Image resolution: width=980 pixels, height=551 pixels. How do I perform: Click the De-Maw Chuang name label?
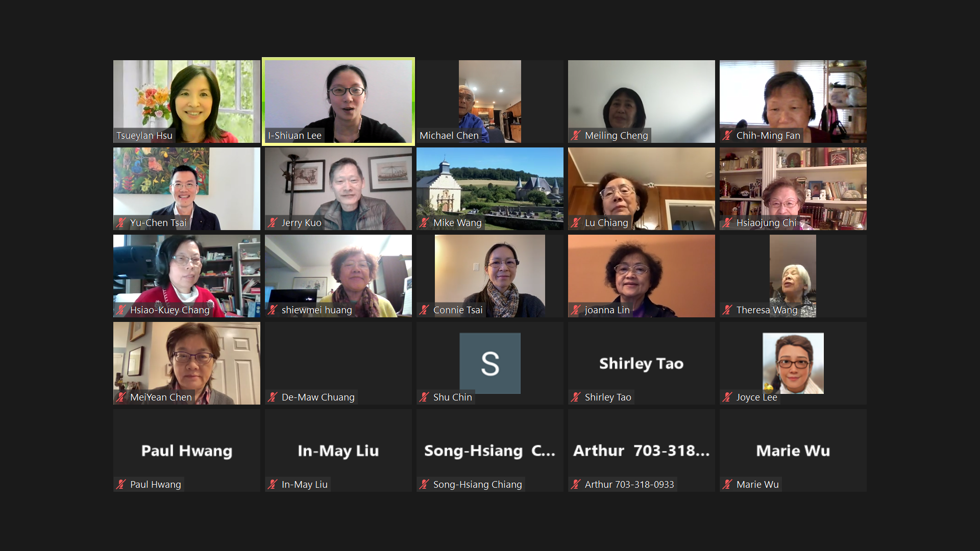(318, 397)
